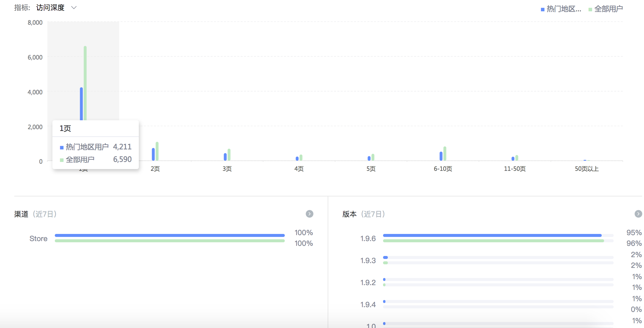Click tooltip value 4,211
The width and height of the screenshot is (644, 328).
[122, 147]
